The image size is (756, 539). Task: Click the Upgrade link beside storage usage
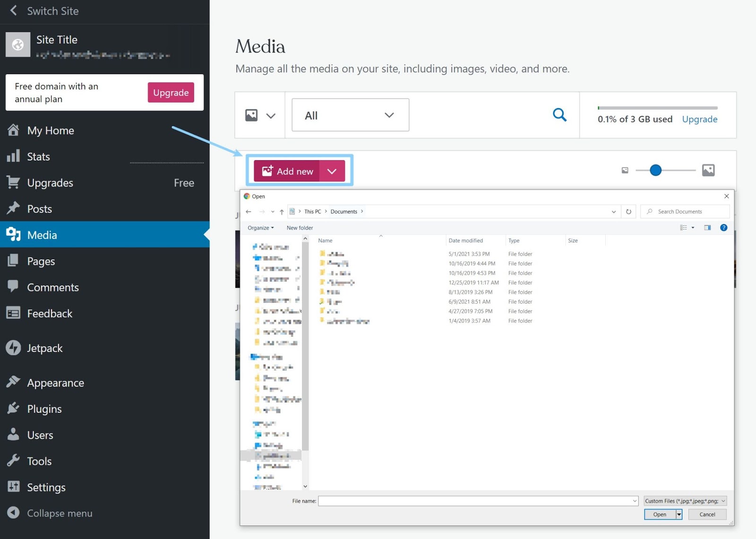(x=699, y=119)
